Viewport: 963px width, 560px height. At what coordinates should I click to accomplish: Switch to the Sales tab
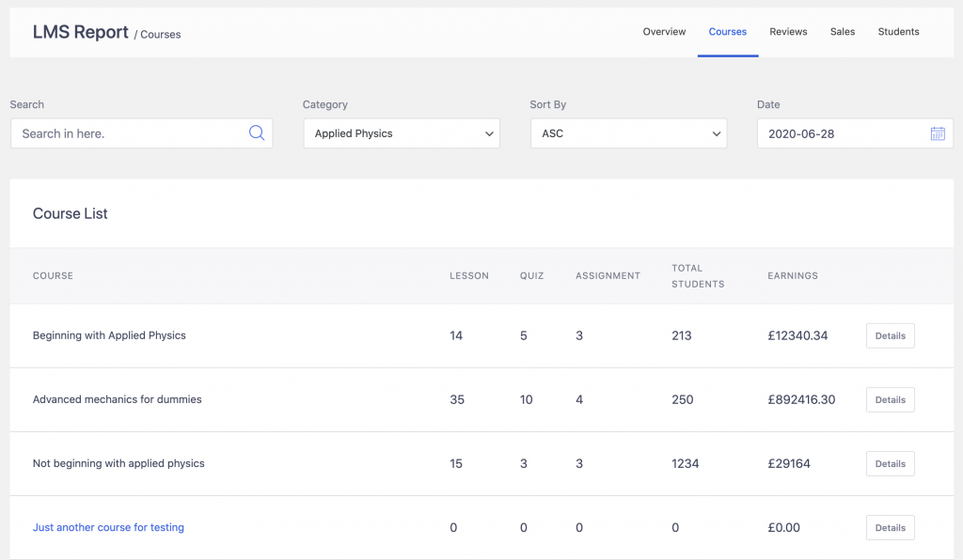(x=842, y=31)
